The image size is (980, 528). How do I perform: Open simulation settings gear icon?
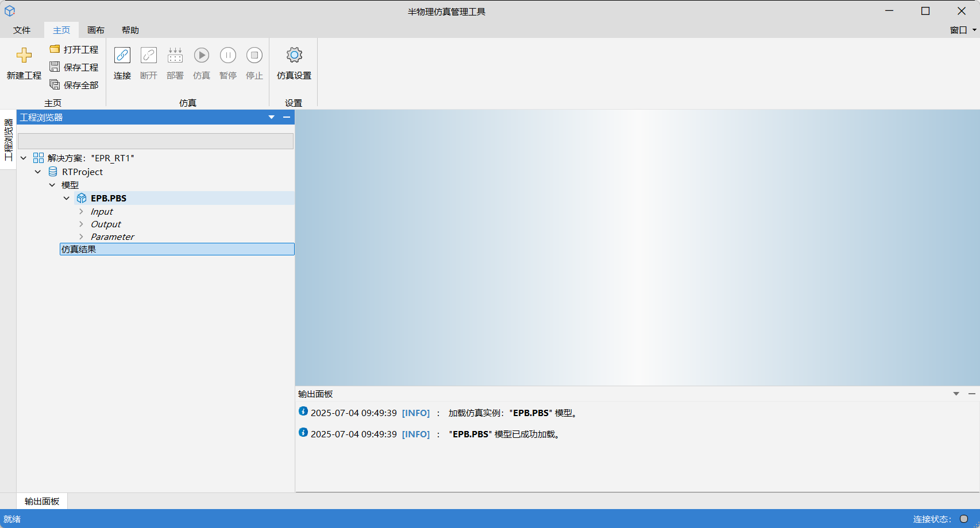[x=294, y=55]
